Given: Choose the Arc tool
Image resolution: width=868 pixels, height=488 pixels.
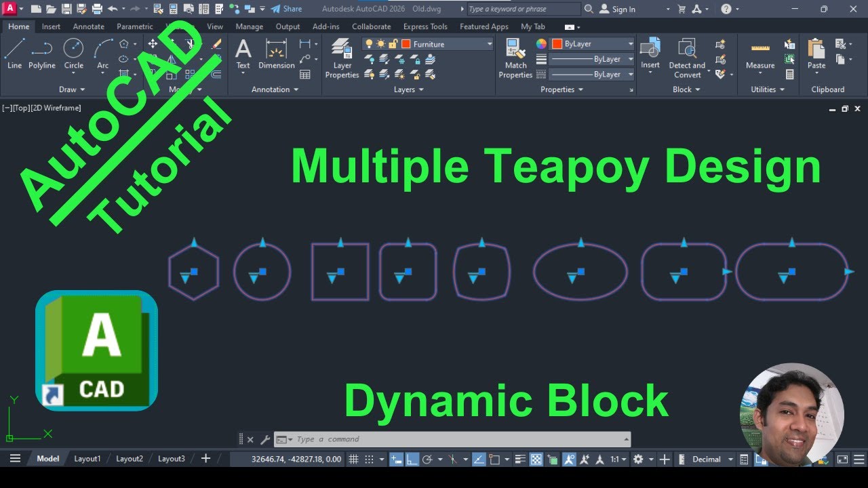Looking at the screenshot, I should (x=103, y=54).
